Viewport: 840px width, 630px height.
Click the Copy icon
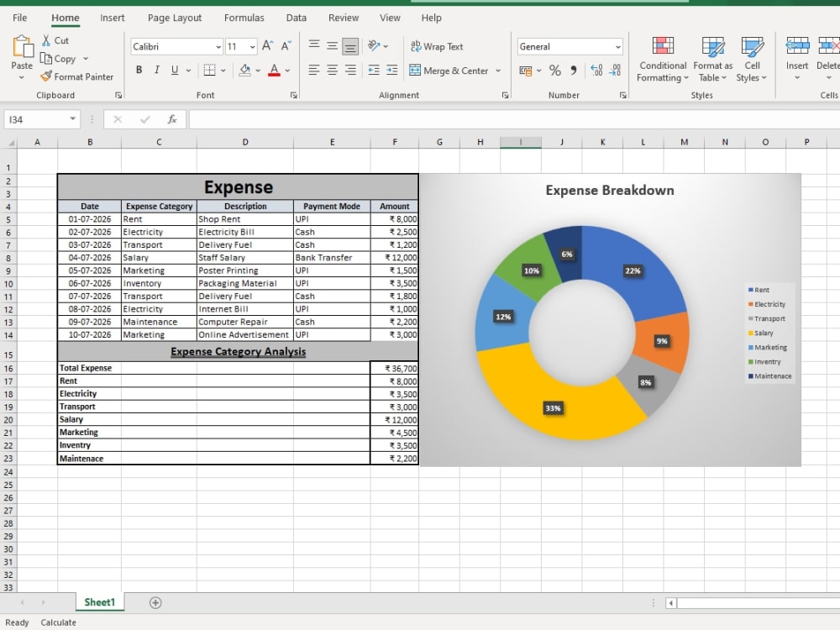click(46, 59)
